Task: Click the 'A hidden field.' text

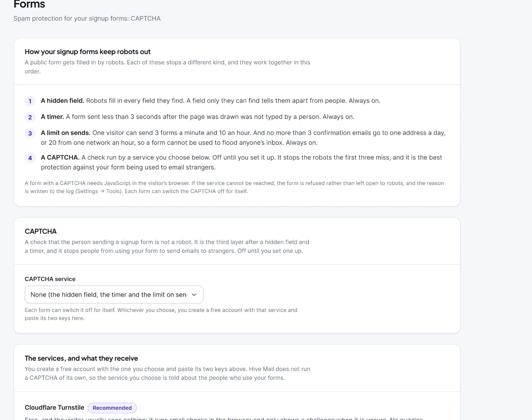Action: (63, 101)
